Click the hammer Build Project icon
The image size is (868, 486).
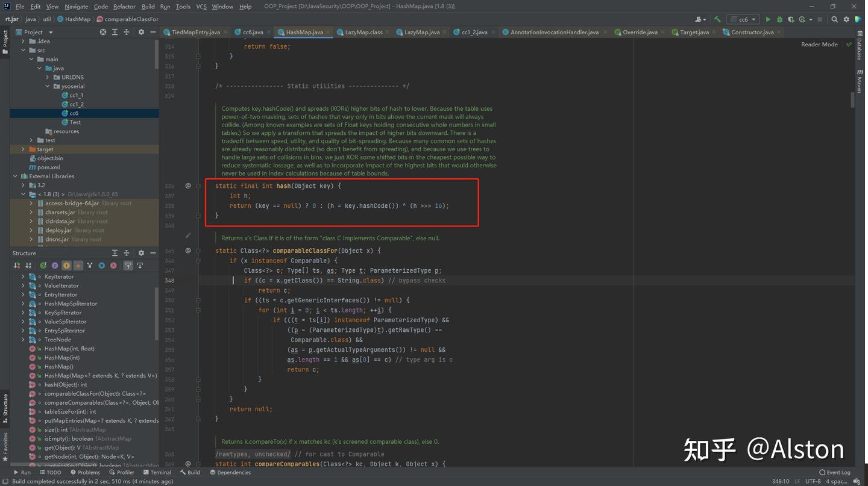717,19
